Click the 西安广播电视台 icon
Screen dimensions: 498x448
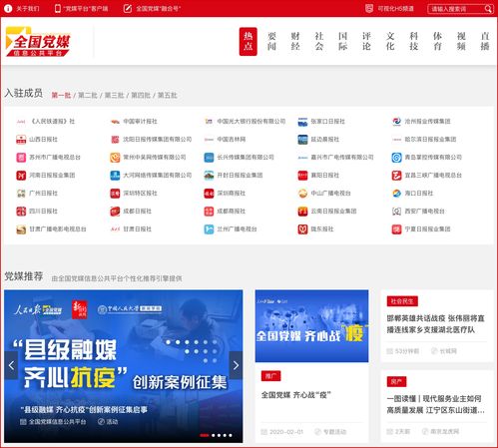(x=396, y=212)
